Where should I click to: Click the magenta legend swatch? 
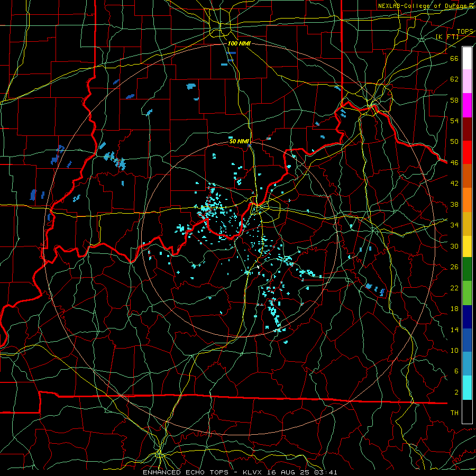tap(467, 105)
